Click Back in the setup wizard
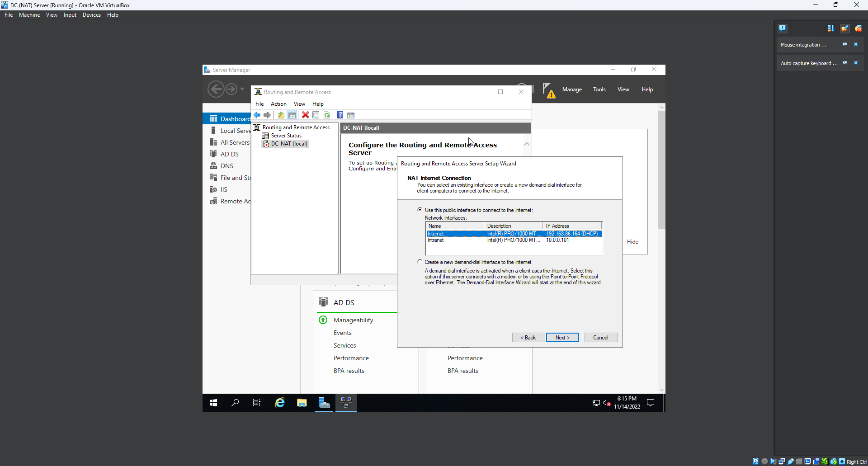The width and height of the screenshot is (868, 466). coord(528,338)
